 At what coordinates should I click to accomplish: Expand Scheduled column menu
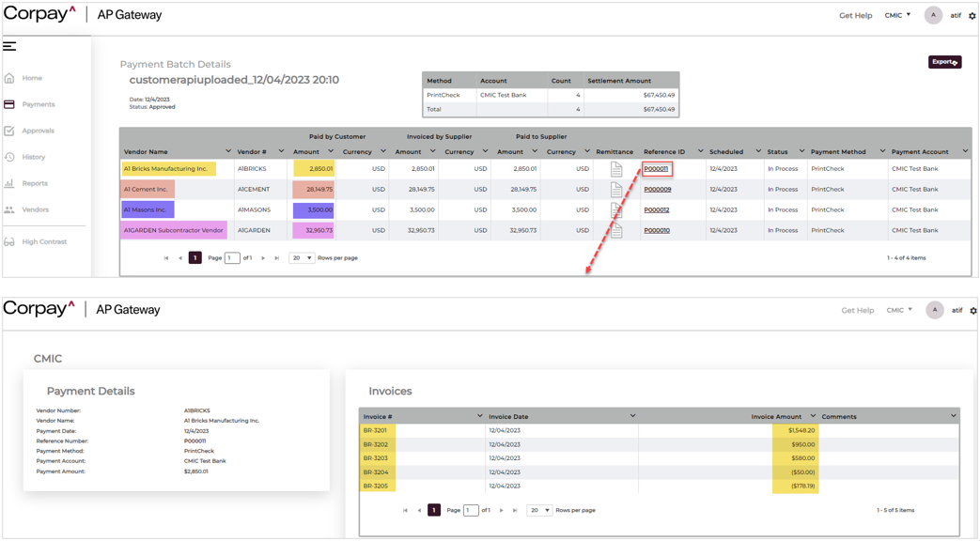(x=758, y=151)
